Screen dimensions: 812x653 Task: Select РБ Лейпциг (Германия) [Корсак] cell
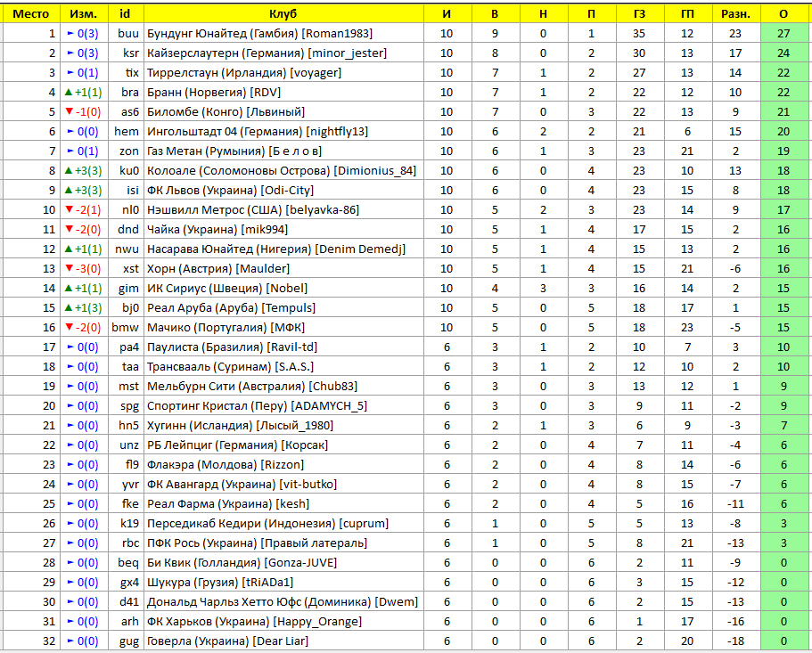(283, 445)
